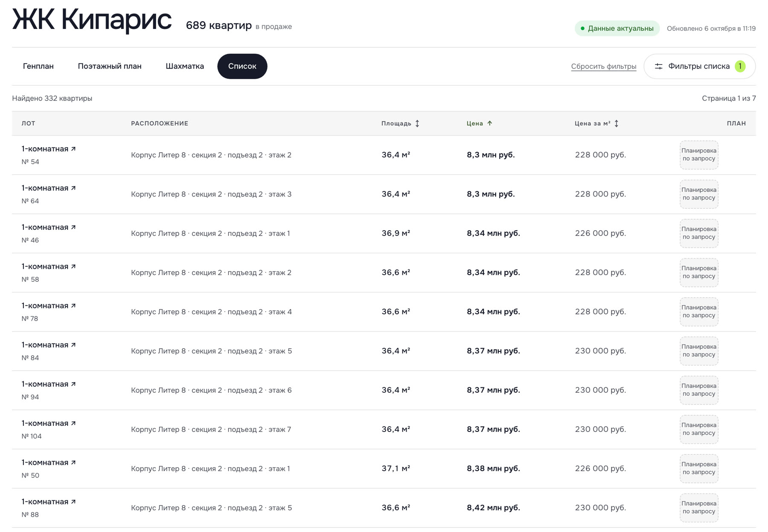Image resolution: width=768 pixels, height=532 pixels.
Task: Open arrow icon for lot № 104
Action: [x=73, y=423]
